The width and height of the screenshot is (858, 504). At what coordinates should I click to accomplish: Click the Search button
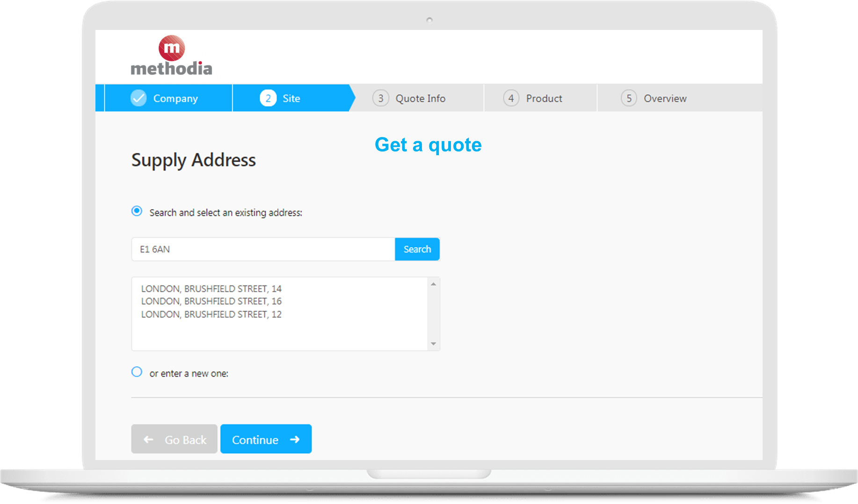click(417, 249)
